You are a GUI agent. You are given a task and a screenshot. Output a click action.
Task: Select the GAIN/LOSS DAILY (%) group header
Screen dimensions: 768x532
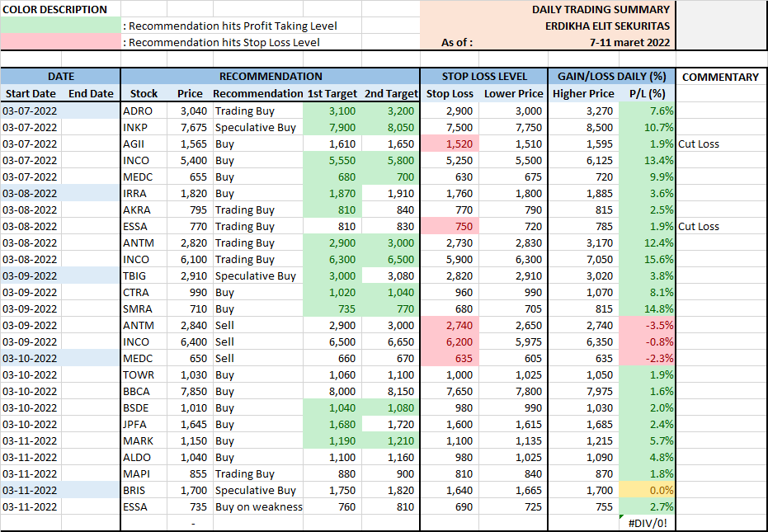(x=611, y=77)
